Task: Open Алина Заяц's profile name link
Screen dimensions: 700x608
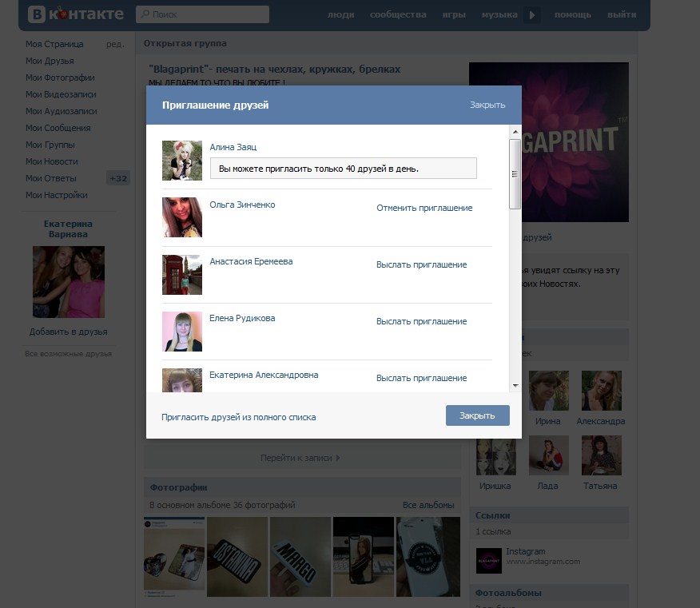Action: tap(233, 147)
